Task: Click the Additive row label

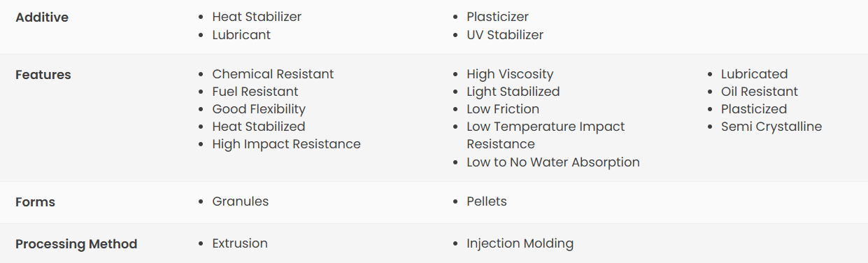Action: [x=42, y=17]
